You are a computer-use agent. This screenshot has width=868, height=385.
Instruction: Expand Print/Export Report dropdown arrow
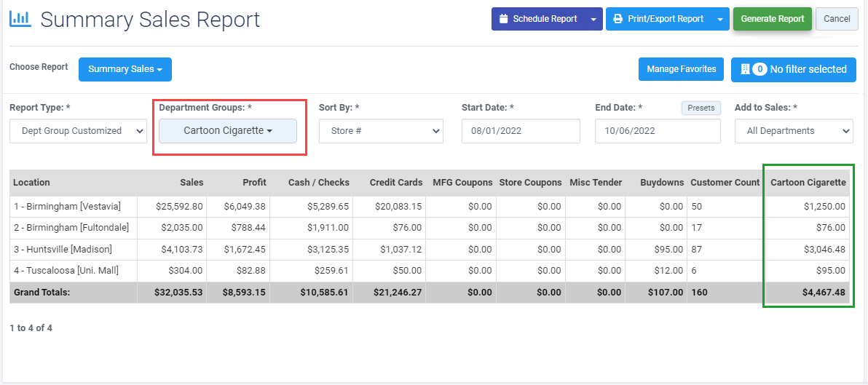pyautogui.click(x=719, y=19)
